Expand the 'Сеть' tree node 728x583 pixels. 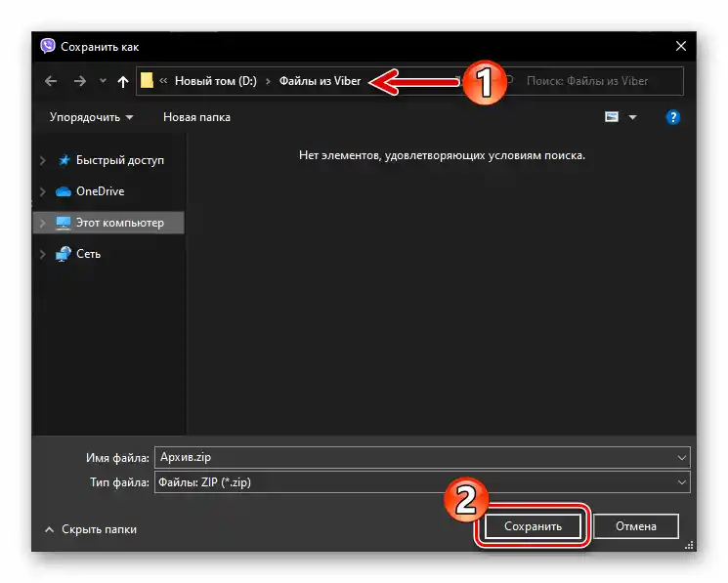[43, 254]
